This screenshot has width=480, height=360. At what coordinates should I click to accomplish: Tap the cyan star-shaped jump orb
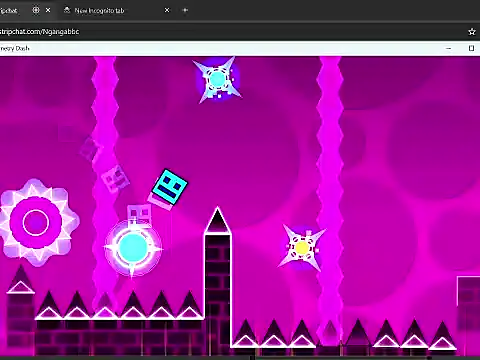tap(217, 80)
